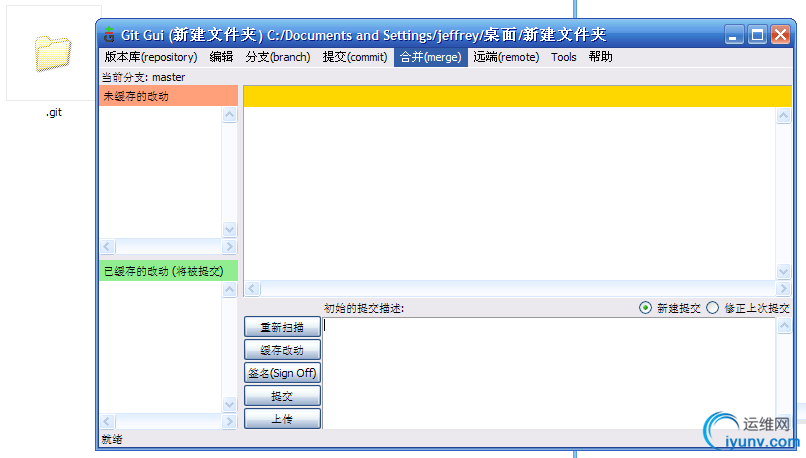The height and width of the screenshot is (458, 806).
Task: Open the Tools menu
Action: (563, 57)
